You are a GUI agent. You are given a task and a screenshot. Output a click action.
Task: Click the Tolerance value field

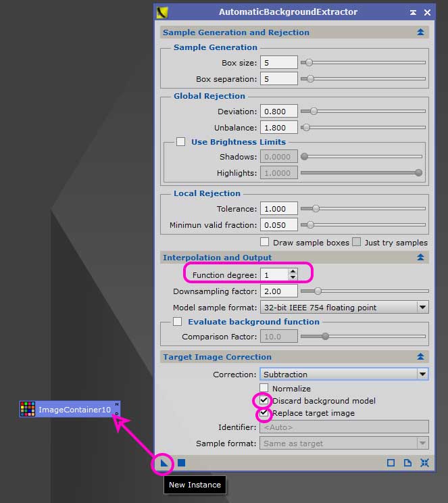click(278, 208)
